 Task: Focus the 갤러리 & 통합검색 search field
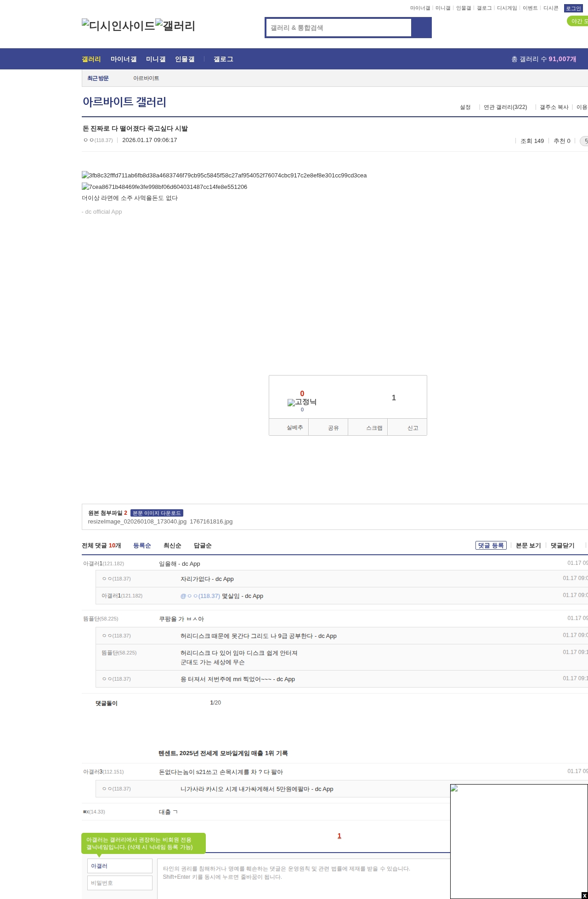click(339, 28)
